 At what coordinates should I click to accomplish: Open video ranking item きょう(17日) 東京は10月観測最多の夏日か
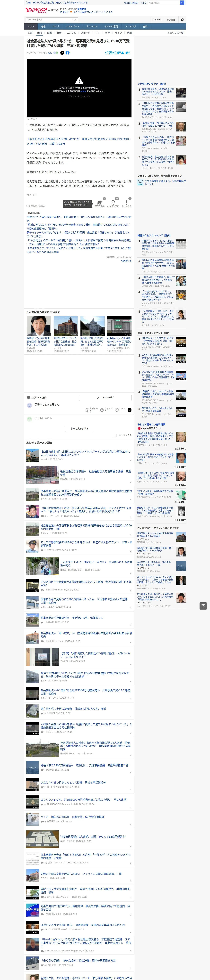pos(158,376)
